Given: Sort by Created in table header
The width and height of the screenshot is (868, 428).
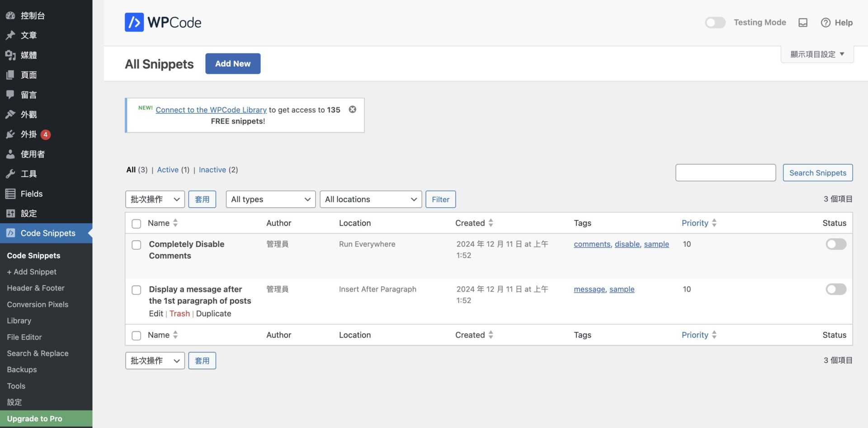Looking at the screenshot, I should (474, 223).
